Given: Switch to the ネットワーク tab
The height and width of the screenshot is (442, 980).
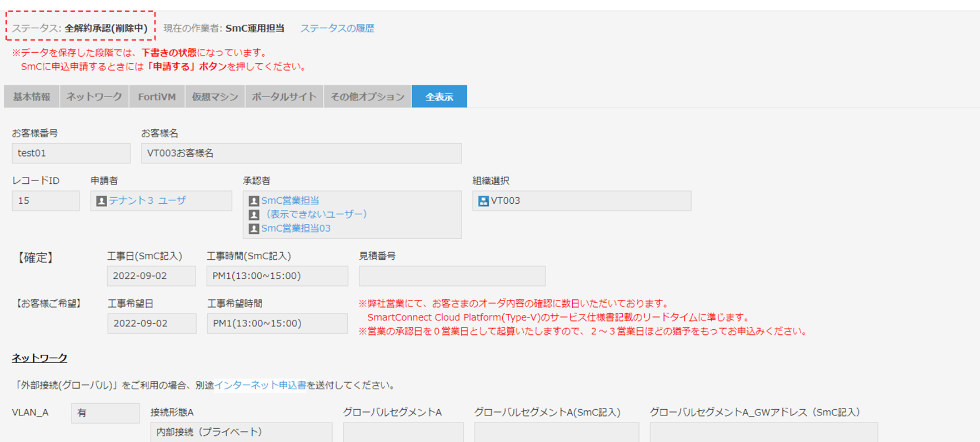Looking at the screenshot, I should coord(94,97).
